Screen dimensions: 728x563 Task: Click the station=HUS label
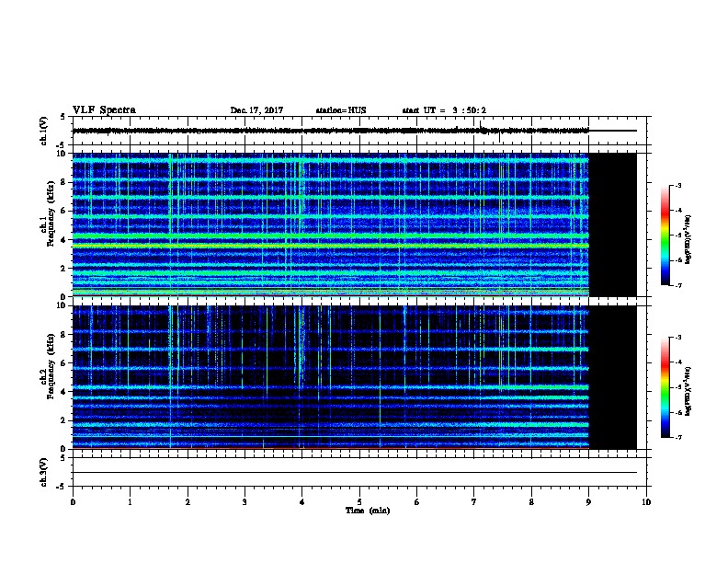[341, 110]
